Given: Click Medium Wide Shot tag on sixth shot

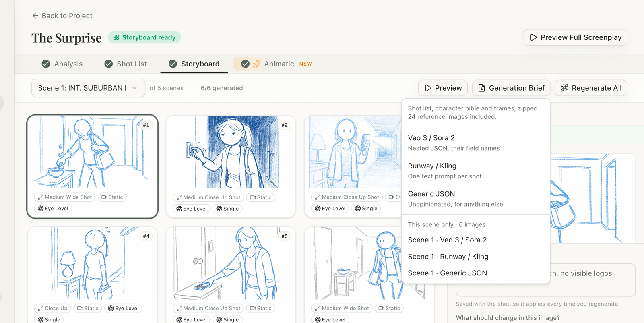Looking at the screenshot, I should click(342, 309).
